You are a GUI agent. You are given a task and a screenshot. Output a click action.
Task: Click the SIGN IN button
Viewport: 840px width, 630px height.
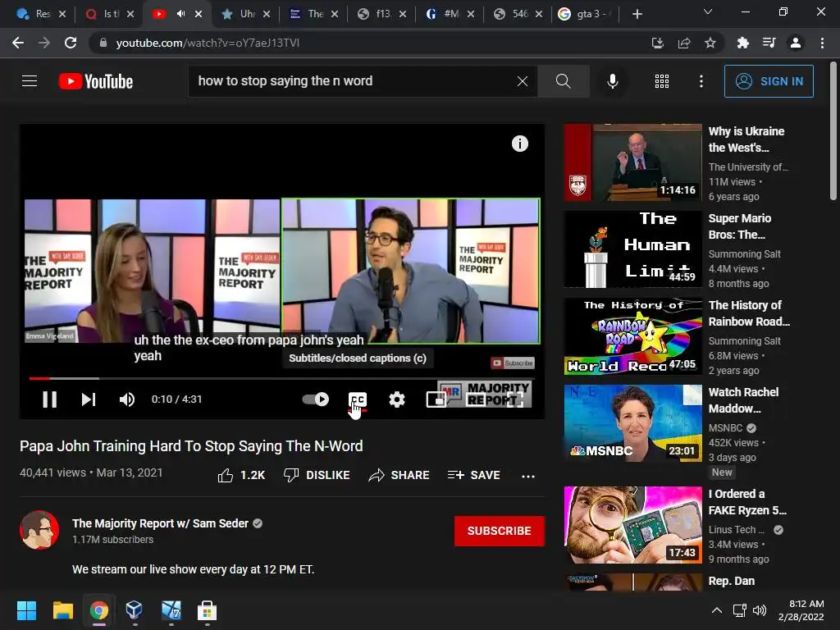coord(769,81)
